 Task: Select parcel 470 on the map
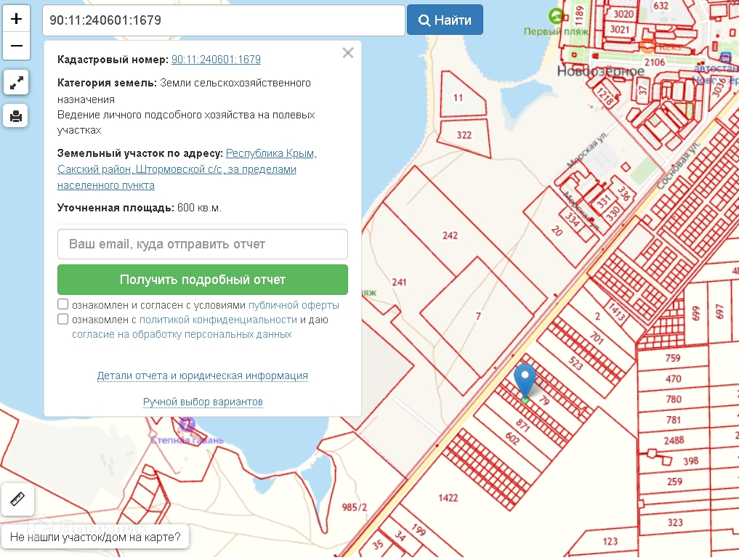[673, 378]
